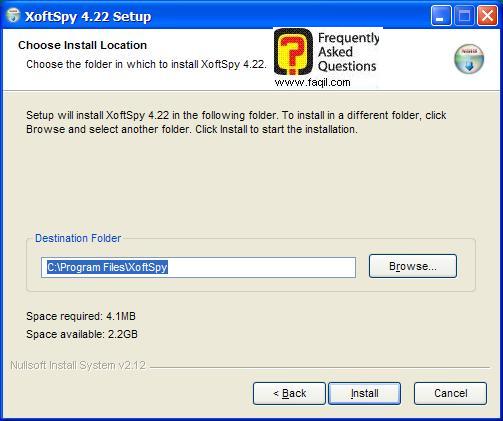The width and height of the screenshot is (503, 421).
Task: Click the NSIS installer globe icon
Action: [469, 59]
